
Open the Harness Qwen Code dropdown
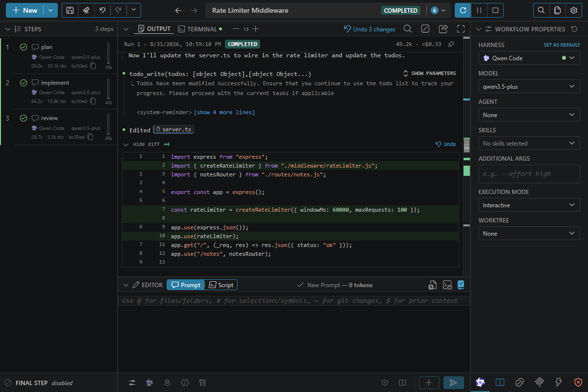coord(529,58)
